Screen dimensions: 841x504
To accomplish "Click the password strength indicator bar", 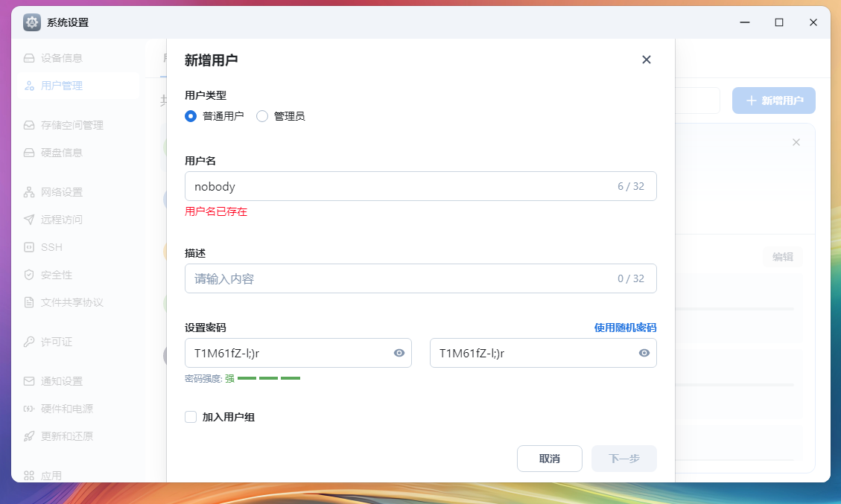I will tap(268, 378).
